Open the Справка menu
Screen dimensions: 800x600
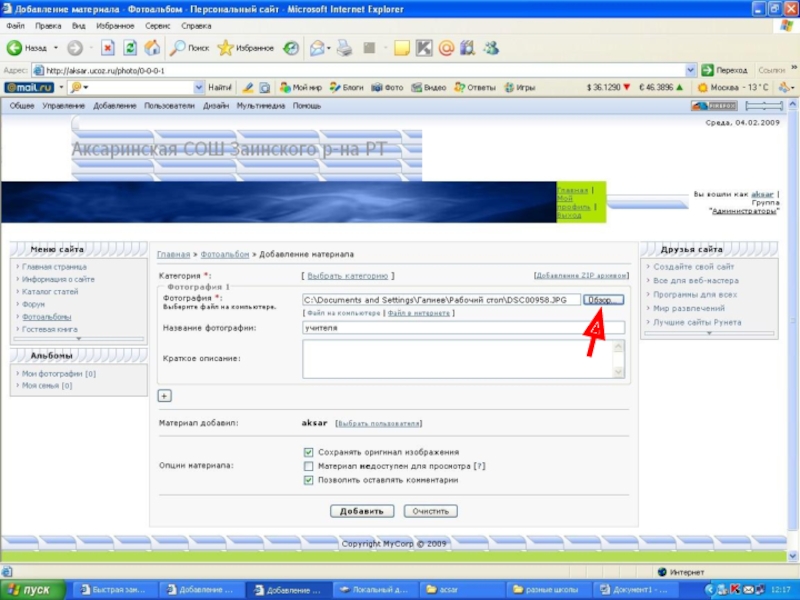[196, 26]
